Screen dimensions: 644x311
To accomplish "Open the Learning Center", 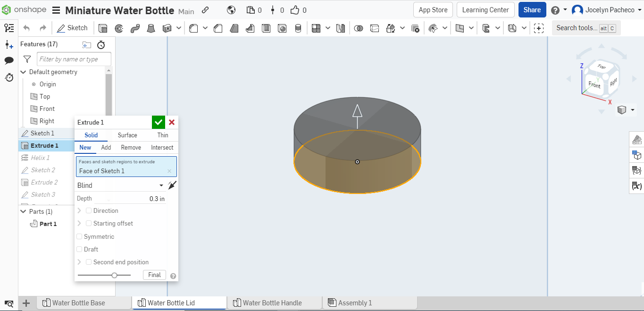I will click(485, 10).
